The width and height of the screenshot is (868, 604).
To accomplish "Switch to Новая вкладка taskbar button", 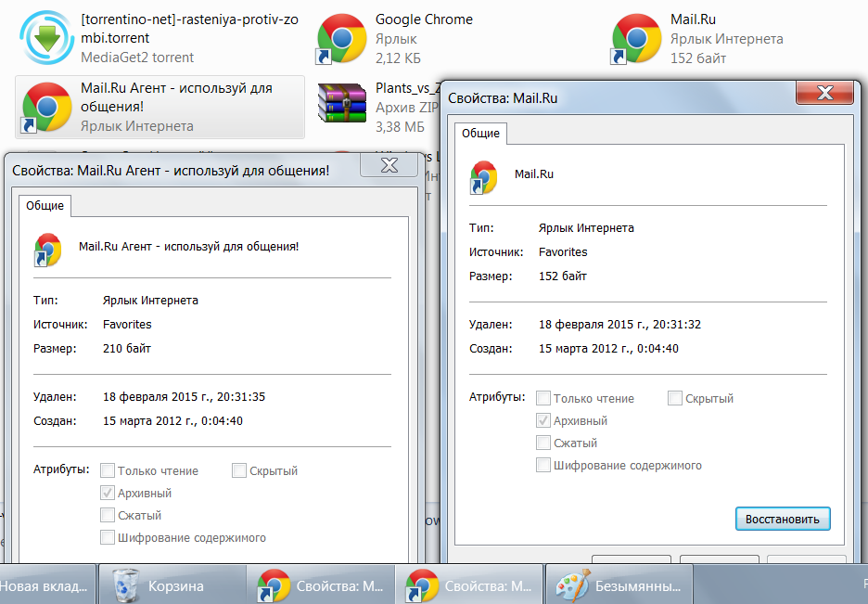I will pyautogui.click(x=47, y=585).
